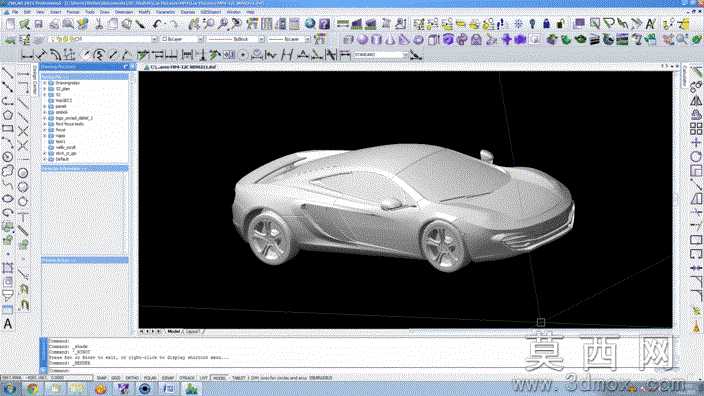This screenshot has height=396, width=704.
Task: Redo using the toolbar arrow
Action: (x=173, y=24)
